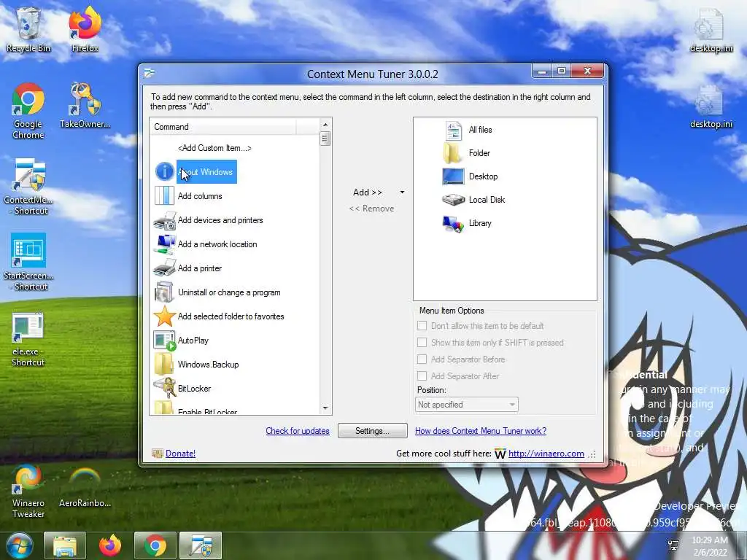Toggle Add Separator After checkbox

[x=422, y=376]
